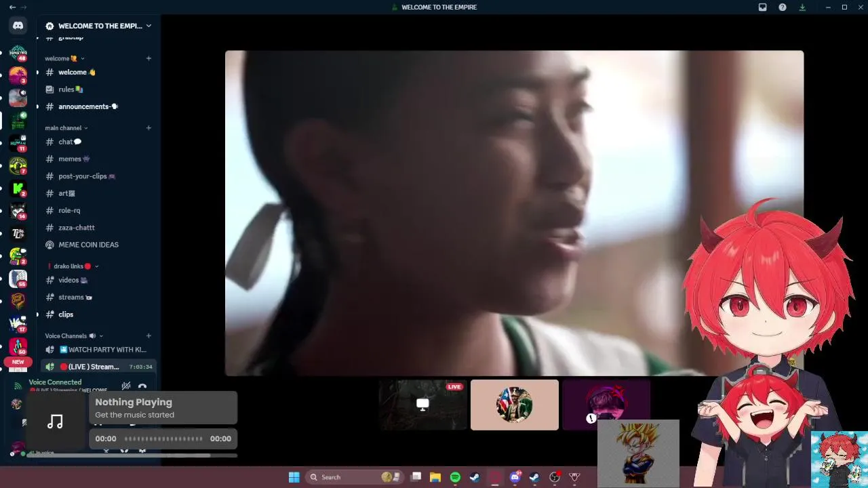Open the zaza-chattt channel
The height and width of the screenshot is (488, 868).
click(98, 228)
